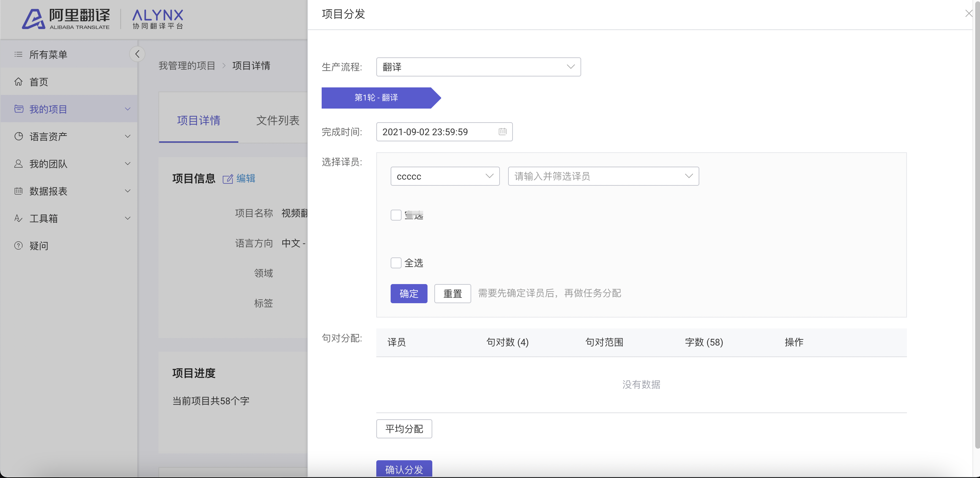Expand the 工具箱 menu chevron

(128, 218)
